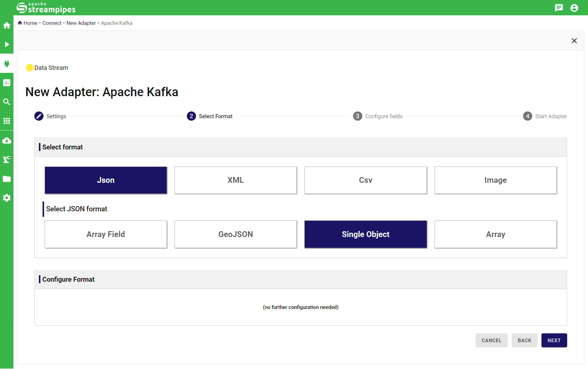
Task: Open the Configuration gear icon
Action: coord(7,198)
